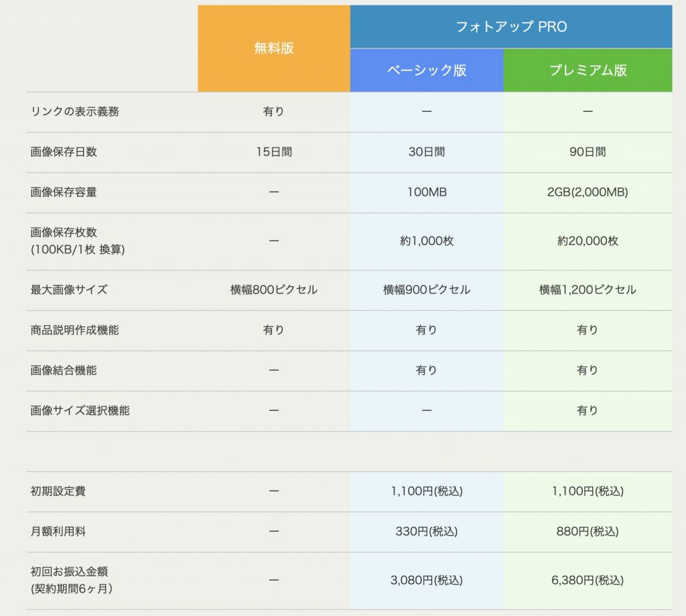Select the ベーシック版 column header

(x=427, y=70)
